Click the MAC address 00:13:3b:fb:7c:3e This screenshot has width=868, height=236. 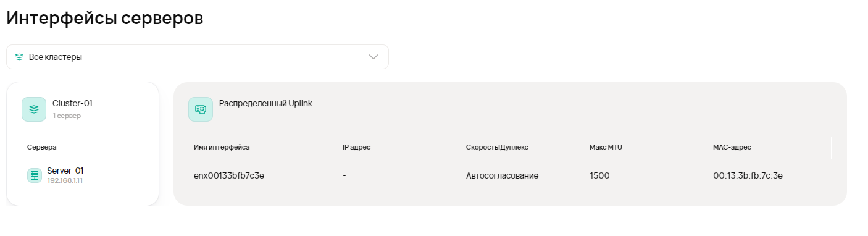[x=748, y=175]
